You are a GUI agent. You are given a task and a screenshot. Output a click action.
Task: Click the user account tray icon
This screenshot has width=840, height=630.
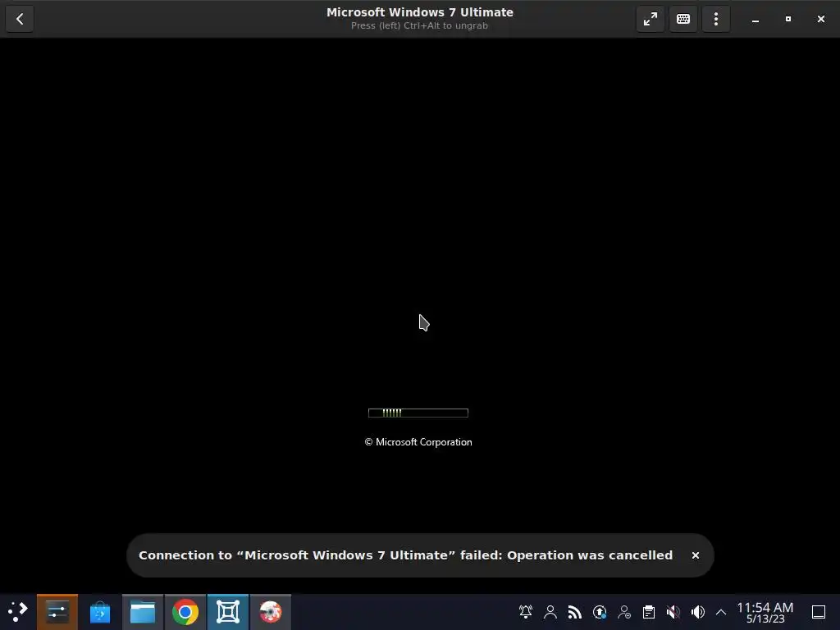coord(550,612)
